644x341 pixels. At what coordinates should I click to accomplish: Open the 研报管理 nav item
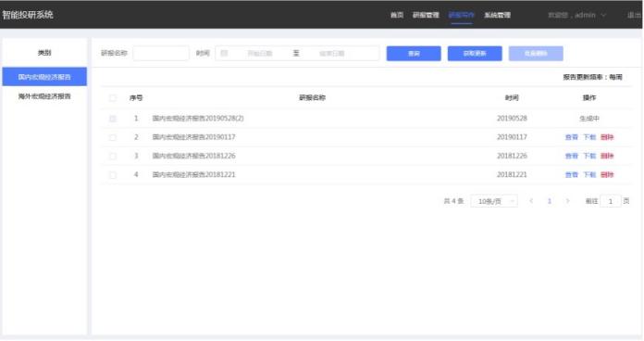pos(426,15)
